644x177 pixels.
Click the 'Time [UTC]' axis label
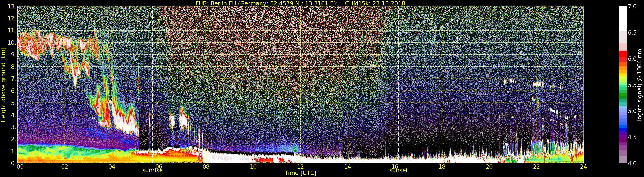pos(300,173)
